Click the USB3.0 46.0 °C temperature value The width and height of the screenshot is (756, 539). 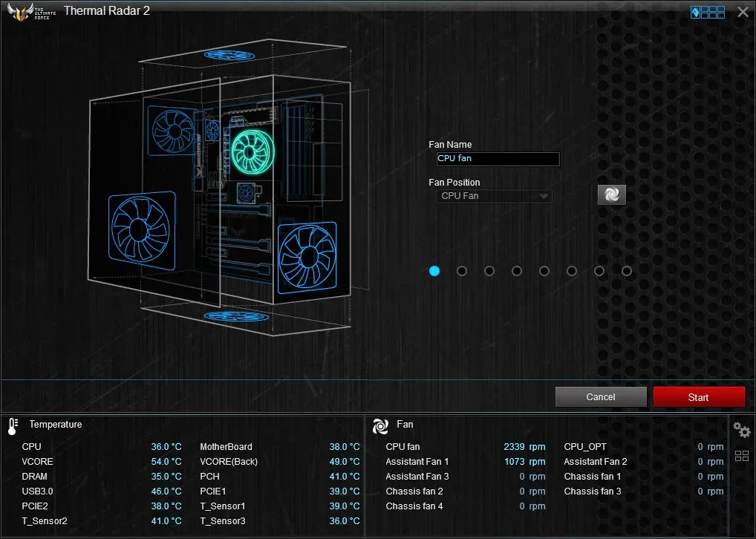coord(166,491)
